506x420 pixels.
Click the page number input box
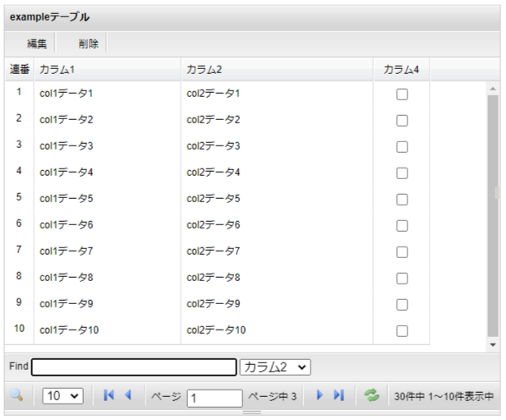(214, 397)
